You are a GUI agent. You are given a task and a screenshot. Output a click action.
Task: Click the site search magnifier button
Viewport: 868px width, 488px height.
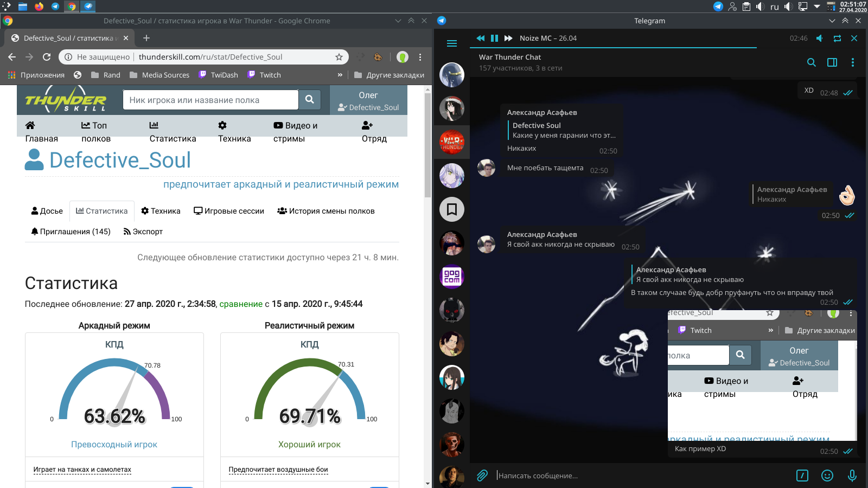pyautogui.click(x=310, y=100)
